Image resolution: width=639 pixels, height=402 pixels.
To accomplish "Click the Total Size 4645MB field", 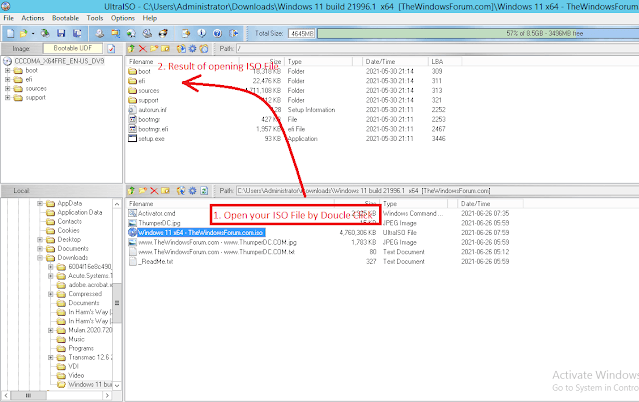I will [x=302, y=33].
